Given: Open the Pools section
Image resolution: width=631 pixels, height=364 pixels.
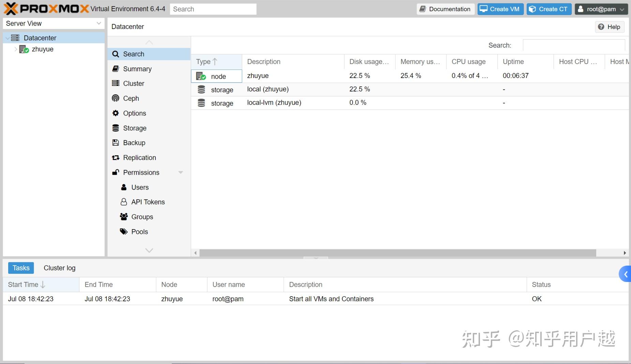Looking at the screenshot, I should 124,231.
